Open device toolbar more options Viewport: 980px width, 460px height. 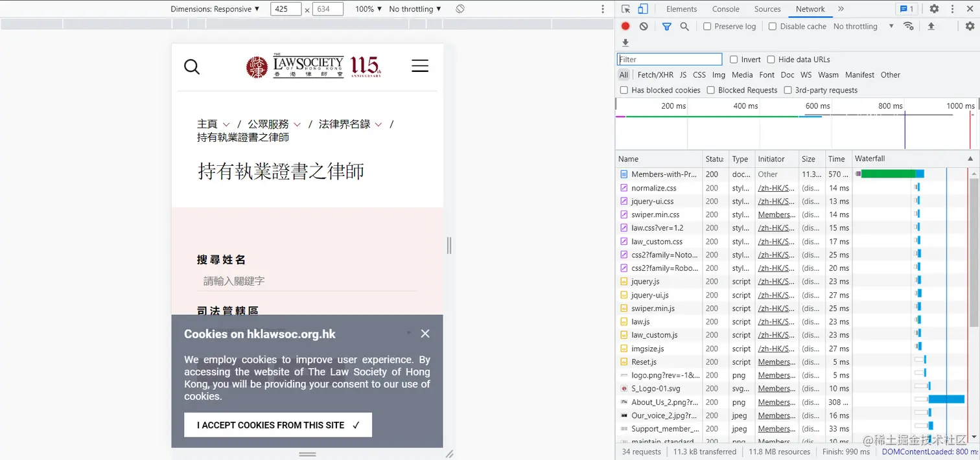tap(603, 9)
